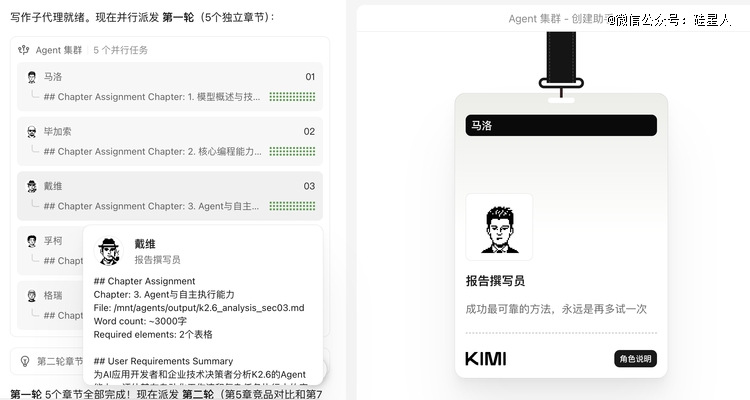Click the lightbulb icon beside 第二轮章节
This screenshot has height=400, width=750.
[24, 361]
